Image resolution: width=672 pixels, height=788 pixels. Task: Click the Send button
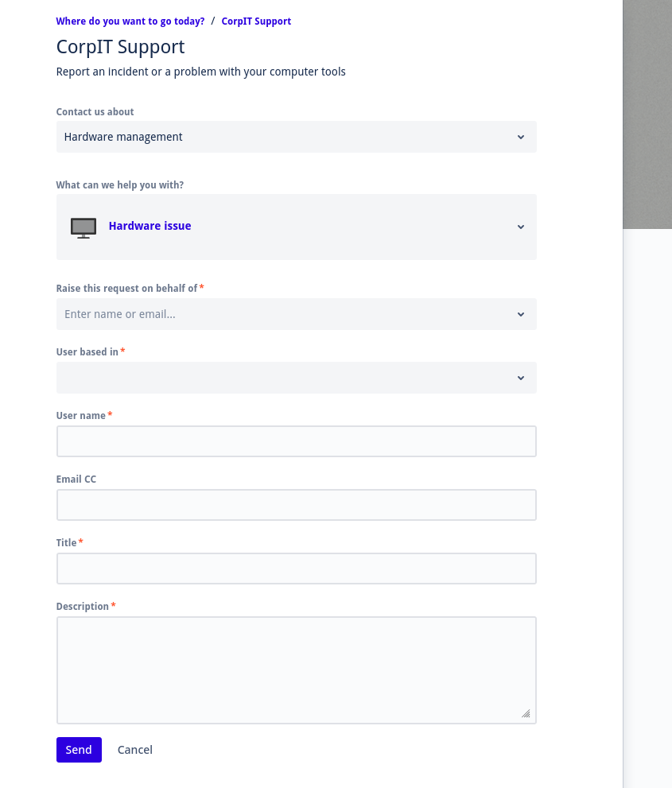(79, 750)
